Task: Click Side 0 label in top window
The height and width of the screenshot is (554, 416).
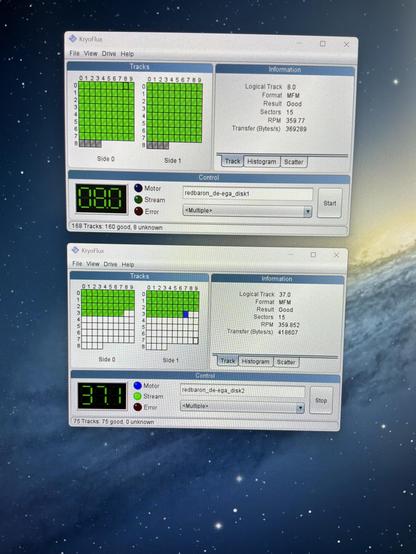Action: point(106,159)
